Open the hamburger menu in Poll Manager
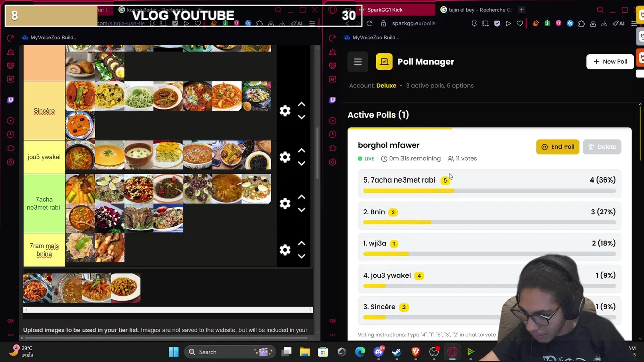The height and width of the screenshot is (362, 644). 358,62
